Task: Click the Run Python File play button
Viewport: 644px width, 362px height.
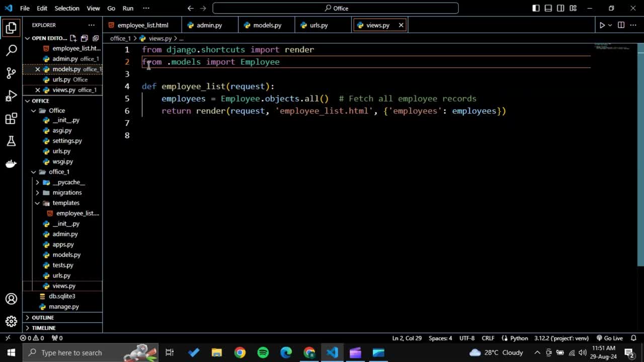Action: pyautogui.click(x=602, y=25)
